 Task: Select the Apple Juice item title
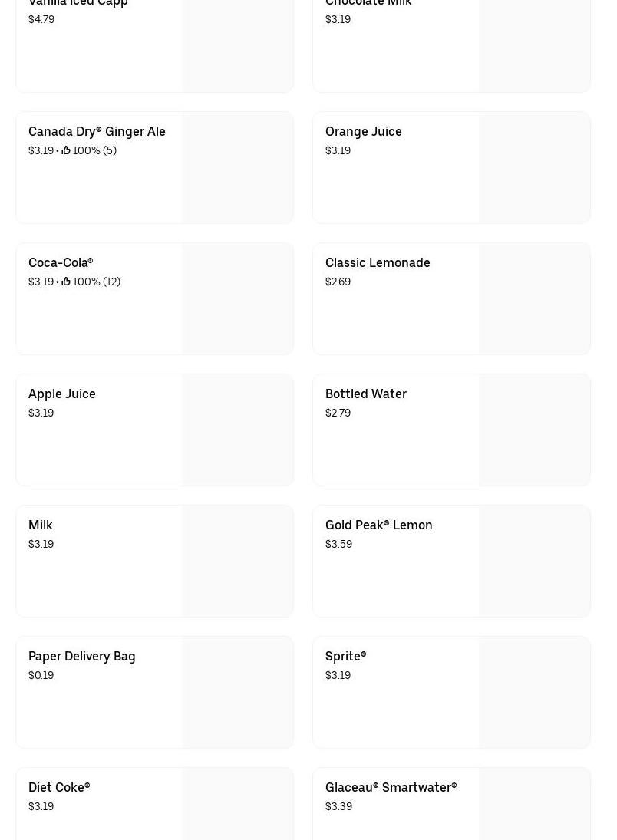click(x=62, y=394)
